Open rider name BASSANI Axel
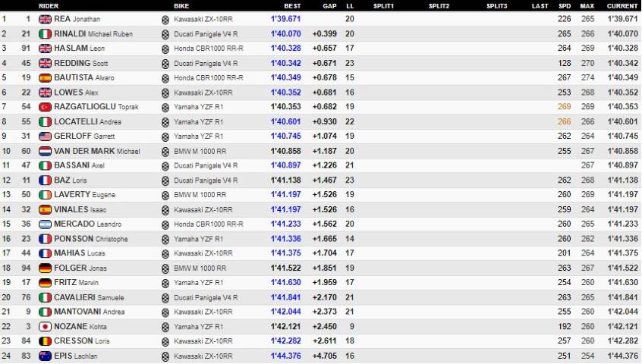Screen dimensions: 642x364 point(80,165)
